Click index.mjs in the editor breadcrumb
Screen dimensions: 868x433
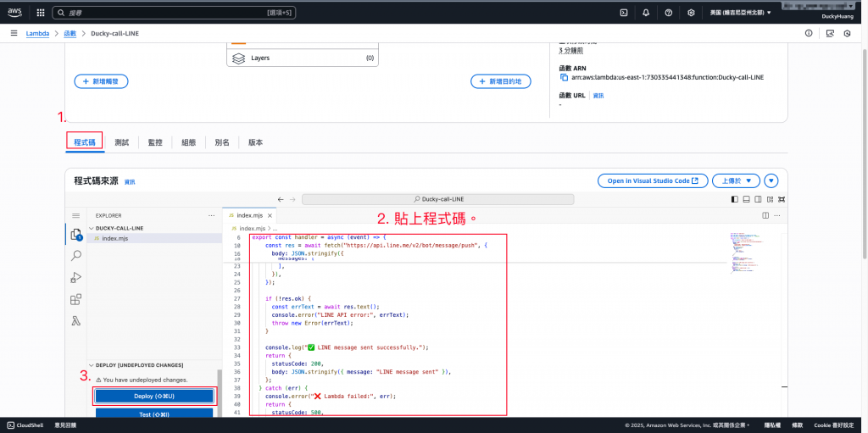(x=252, y=228)
